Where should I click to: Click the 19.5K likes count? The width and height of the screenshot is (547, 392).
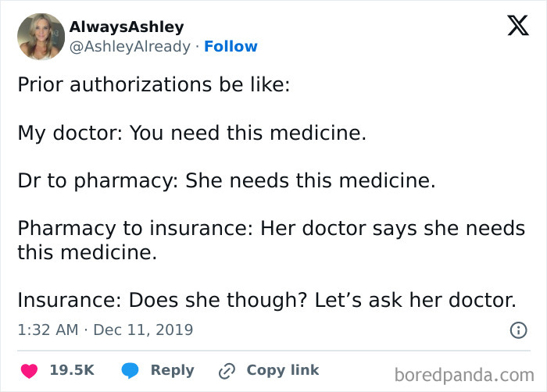click(72, 370)
